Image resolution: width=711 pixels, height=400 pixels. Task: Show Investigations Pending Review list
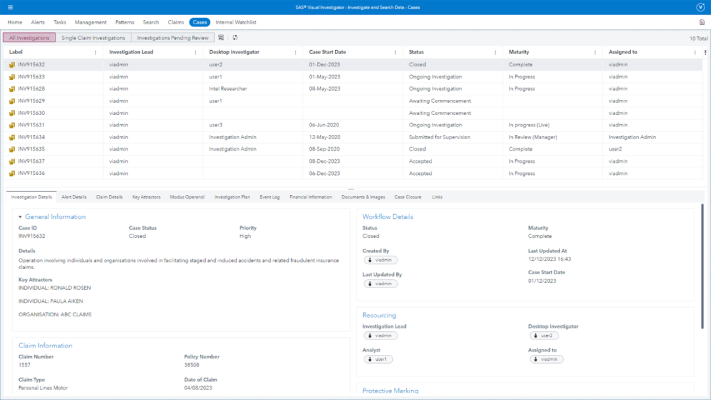(172, 38)
